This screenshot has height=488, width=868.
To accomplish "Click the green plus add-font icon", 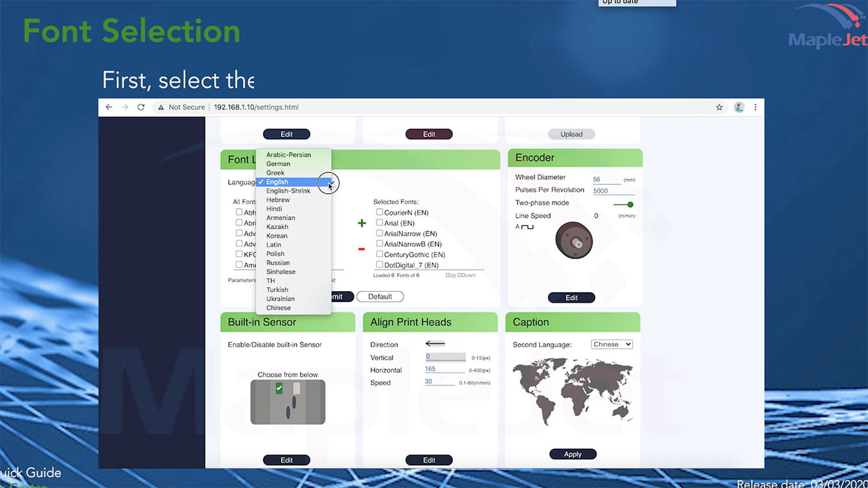I will 361,224.
